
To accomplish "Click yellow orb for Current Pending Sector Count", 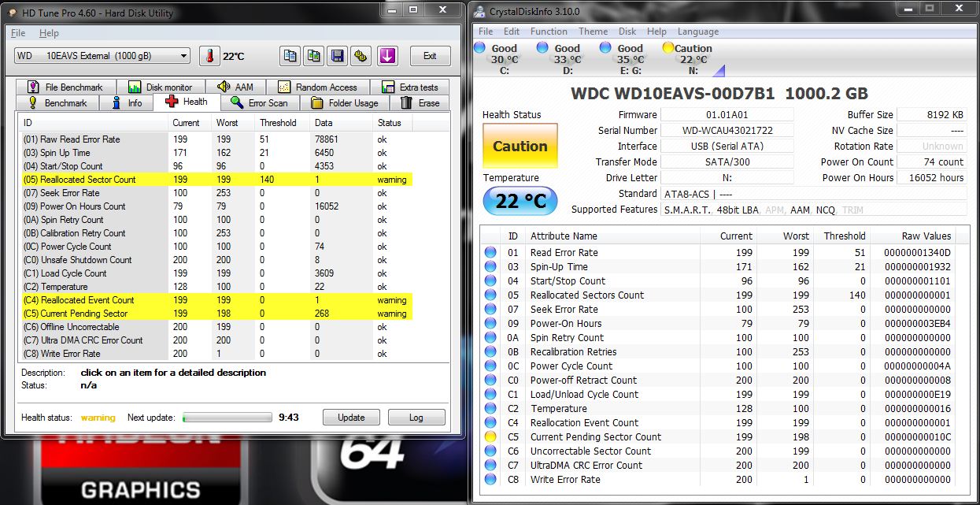I will pos(490,437).
